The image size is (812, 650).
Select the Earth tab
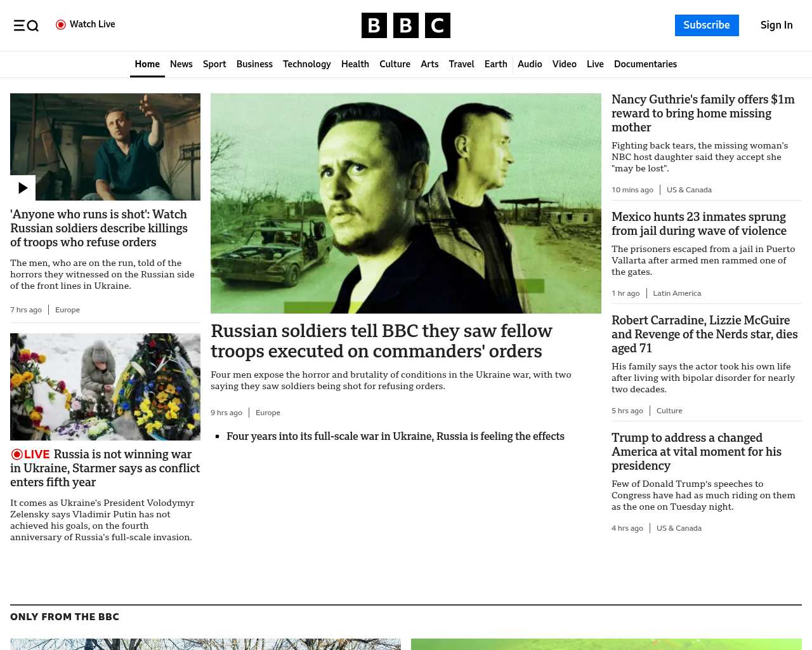(x=496, y=64)
